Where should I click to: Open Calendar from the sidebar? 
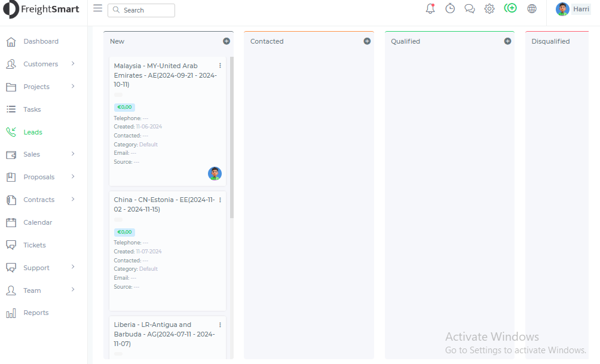(38, 222)
